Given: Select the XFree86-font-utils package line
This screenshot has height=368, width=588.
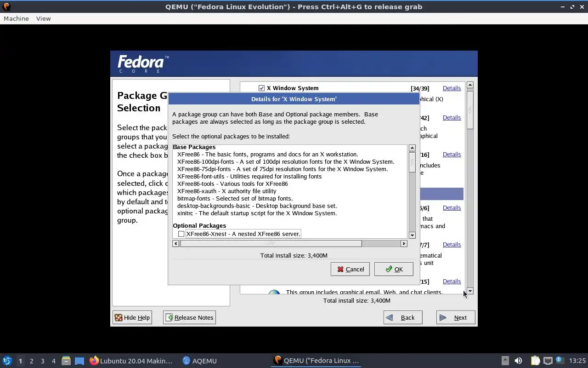Looking at the screenshot, I should point(249,176).
